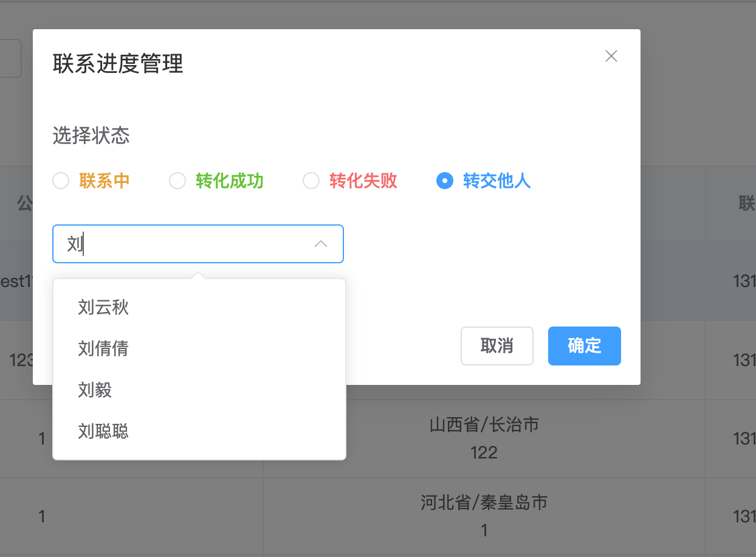Image resolution: width=756 pixels, height=557 pixels.
Task: Choose the 转化成功 status radio option
Action: point(177,181)
